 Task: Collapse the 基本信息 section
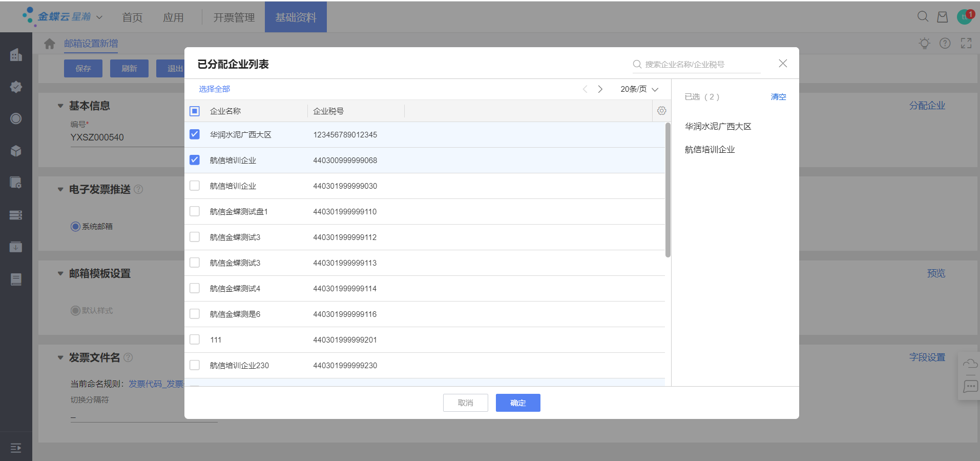[60, 106]
